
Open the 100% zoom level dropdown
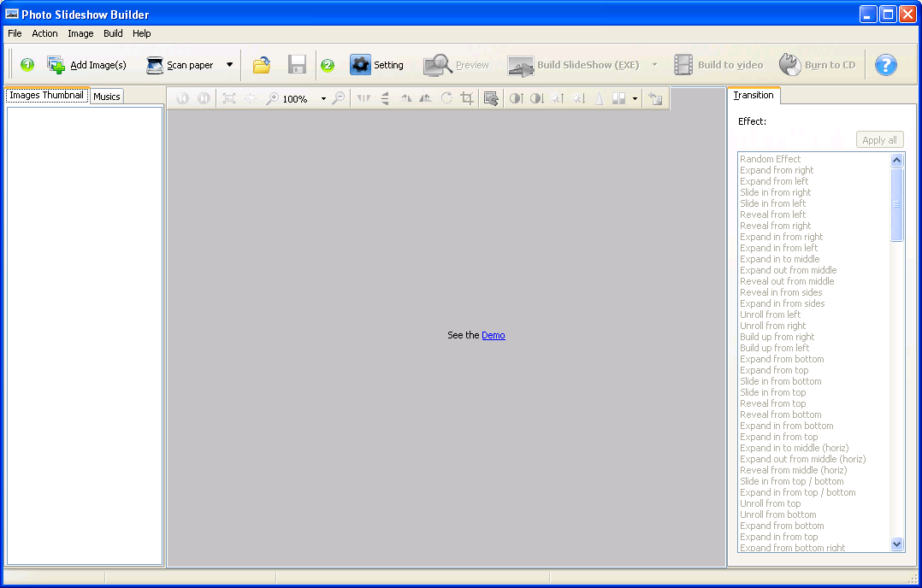tap(323, 99)
